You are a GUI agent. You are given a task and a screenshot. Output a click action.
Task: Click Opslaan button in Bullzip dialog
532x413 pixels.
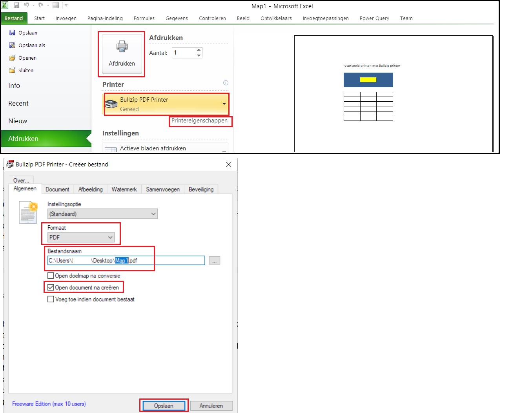pos(164,406)
